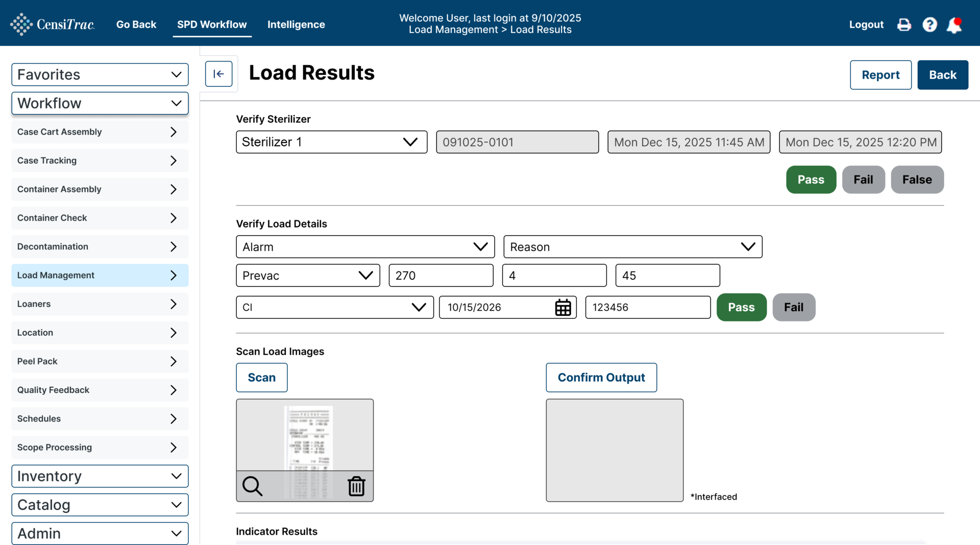Expand the Catalog section
980x545 pixels.
click(x=100, y=505)
